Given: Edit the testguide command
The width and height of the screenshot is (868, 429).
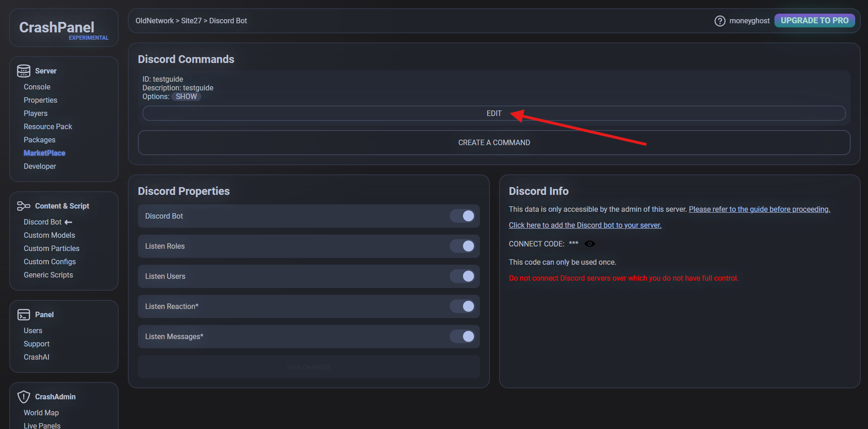Looking at the screenshot, I should click(x=494, y=113).
